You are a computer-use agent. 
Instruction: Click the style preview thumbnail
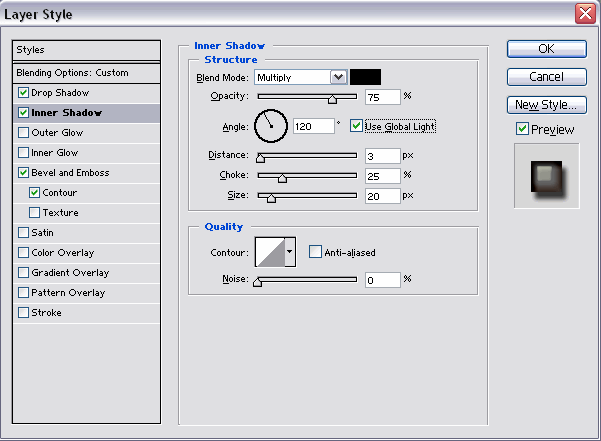coord(547,176)
